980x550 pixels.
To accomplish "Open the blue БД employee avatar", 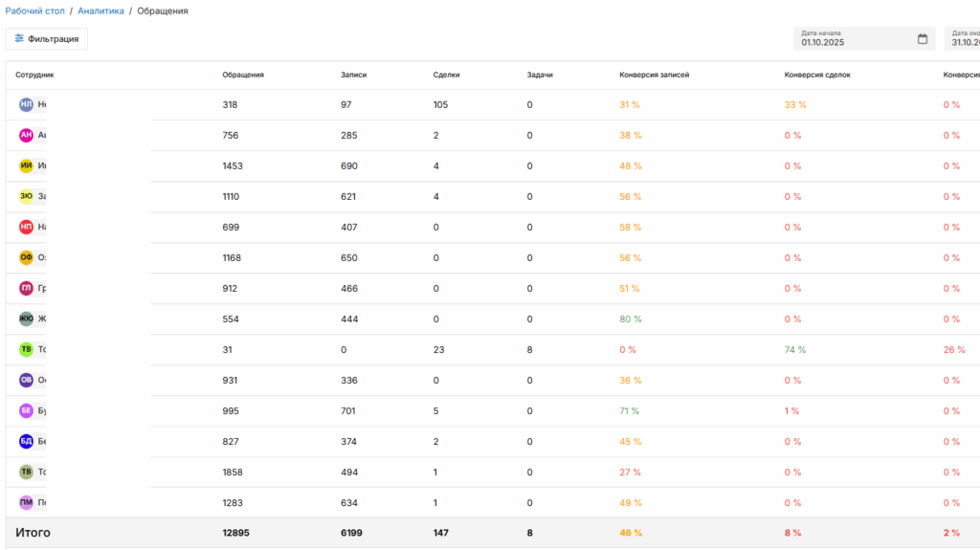I will [x=26, y=441].
